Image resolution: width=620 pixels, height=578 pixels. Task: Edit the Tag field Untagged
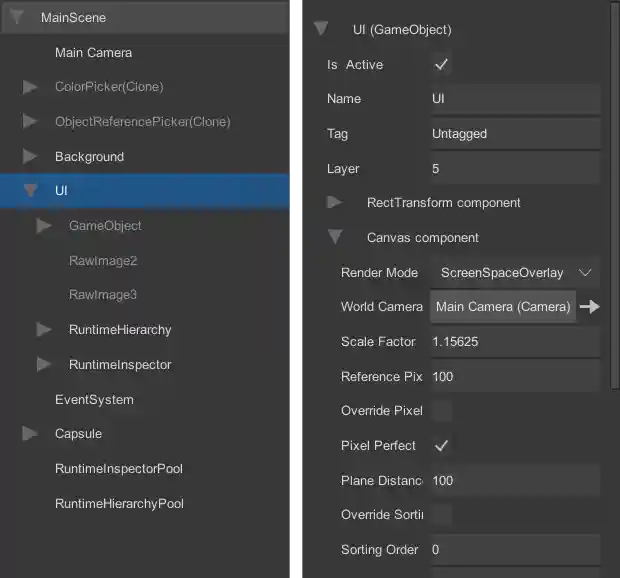coord(516,134)
